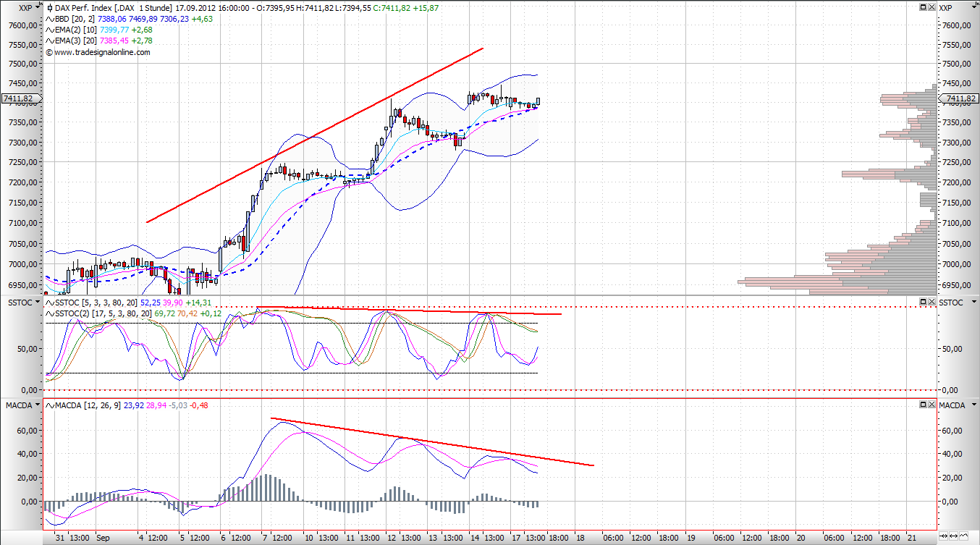Viewport: 980px width, 545px height.
Task: Click the www.tradesignalonline.com copyright text
Action: point(102,52)
